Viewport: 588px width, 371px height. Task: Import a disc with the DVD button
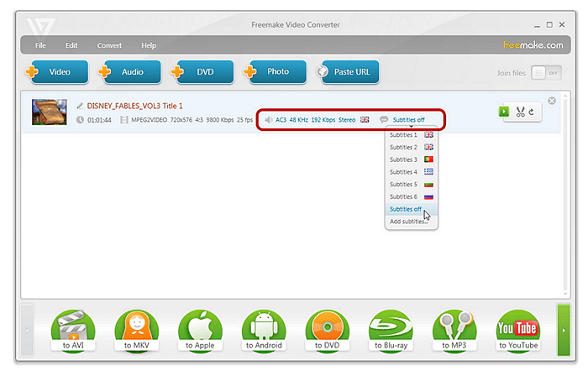pos(203,71)
